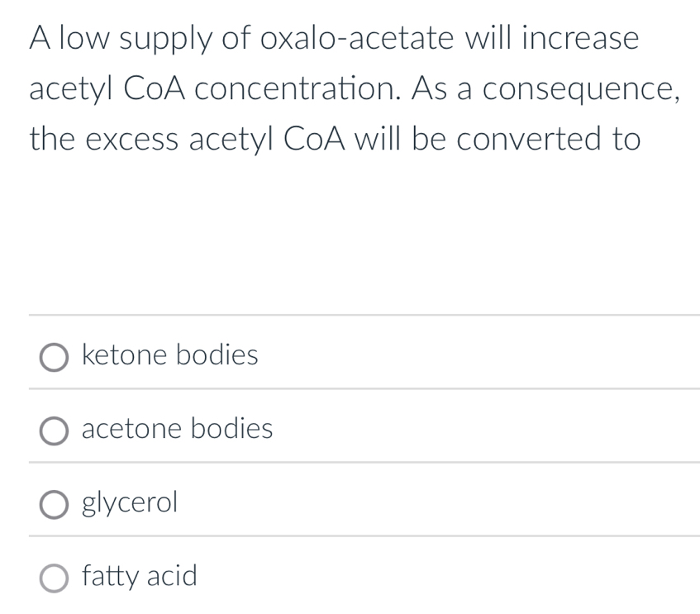
Task: Click the 'ketone bodies' answer label
Action: pos(170,355)
